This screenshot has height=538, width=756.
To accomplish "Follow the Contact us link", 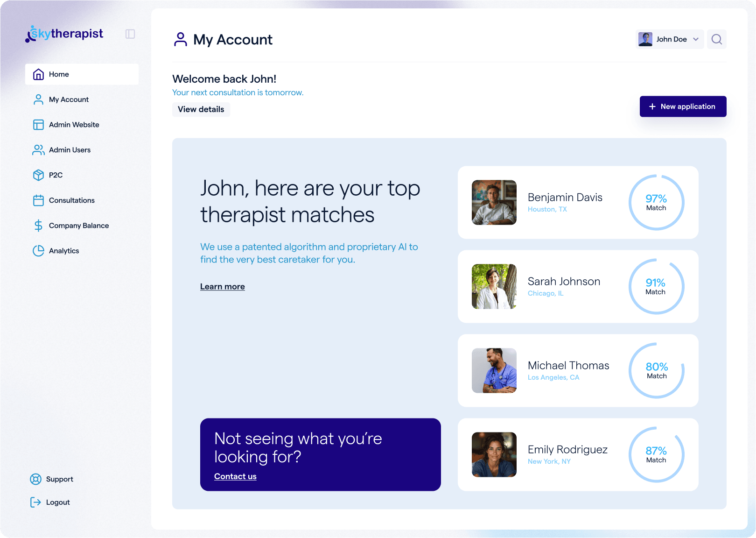I will click(235, 476).
